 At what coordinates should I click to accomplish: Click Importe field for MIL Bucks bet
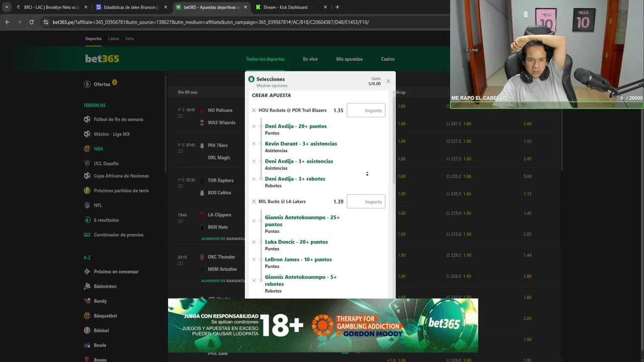point(366,202)
